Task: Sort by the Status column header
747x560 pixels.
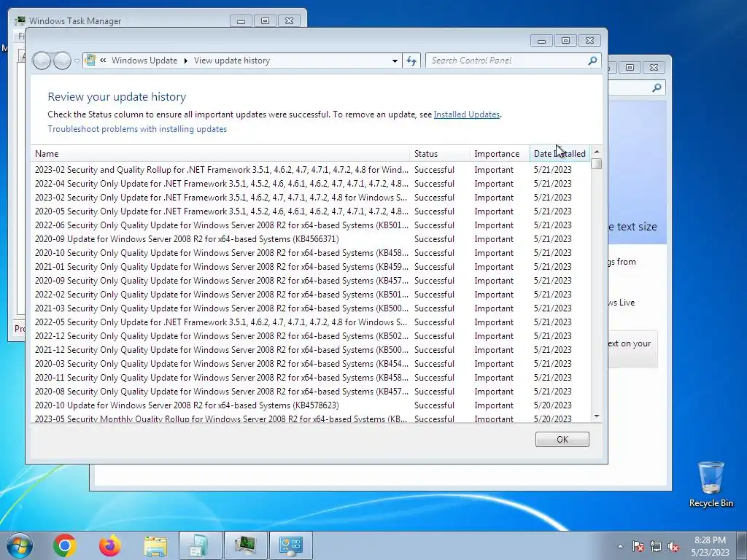Action: click(440, 154)
